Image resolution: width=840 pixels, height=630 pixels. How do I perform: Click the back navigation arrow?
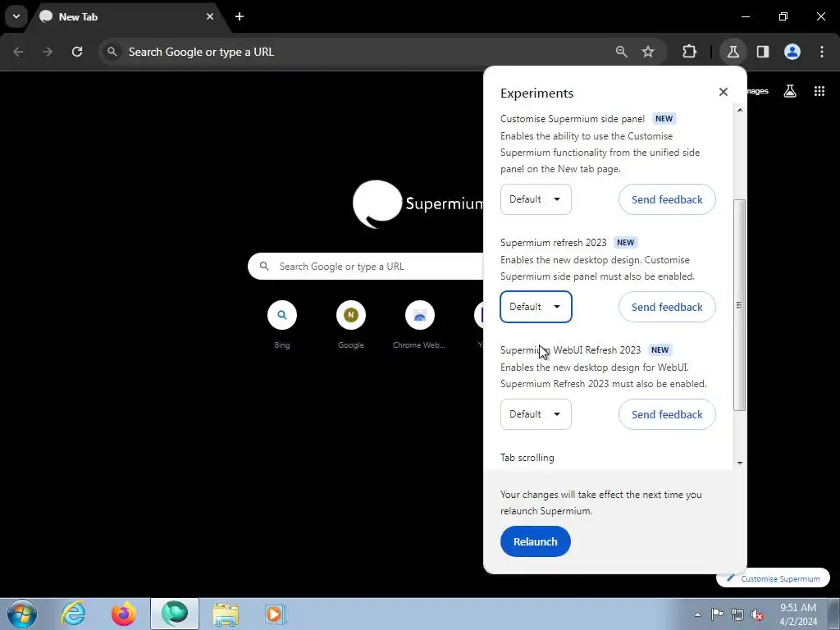pos(18,52)
